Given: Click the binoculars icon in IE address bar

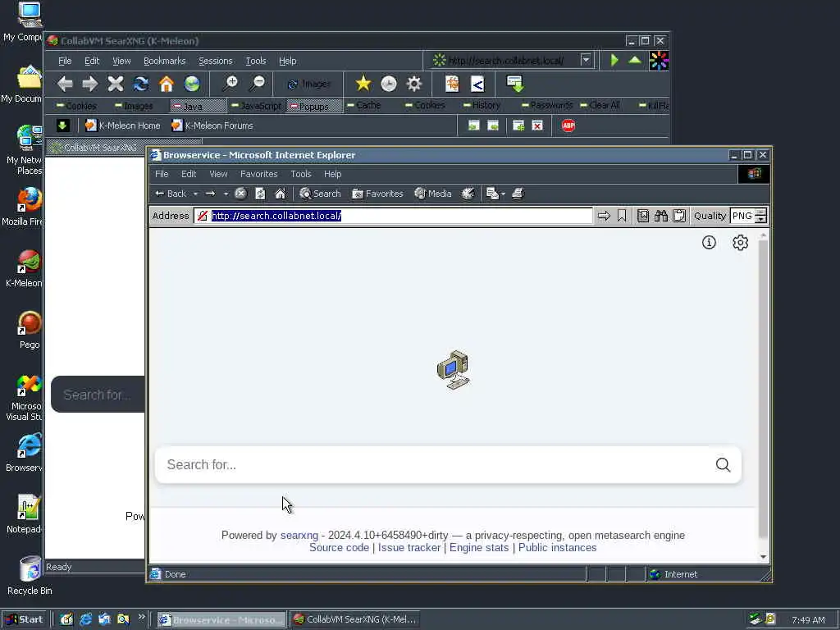Looking at the screenshot, I should (x=661, y=216).
